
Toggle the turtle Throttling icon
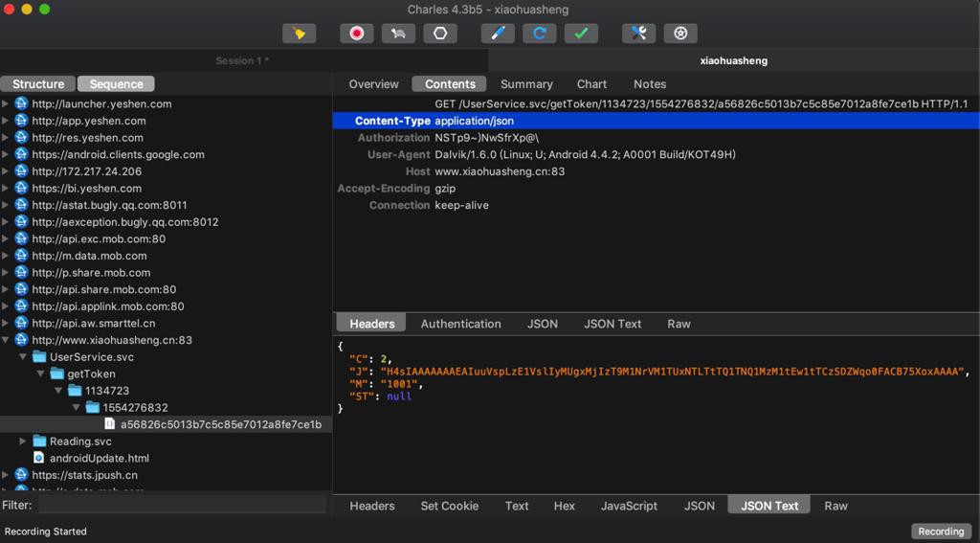coord(398,34)
